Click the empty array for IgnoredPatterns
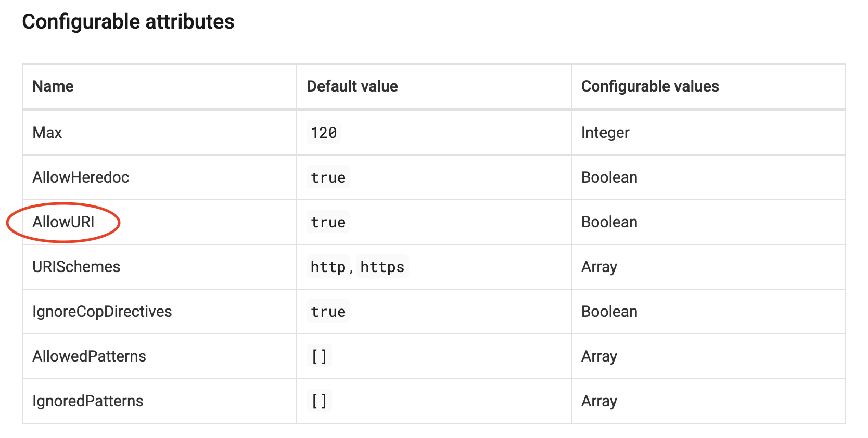Image resolution: width=868 pixels, height=438 pixels. (x=319, y=401)
